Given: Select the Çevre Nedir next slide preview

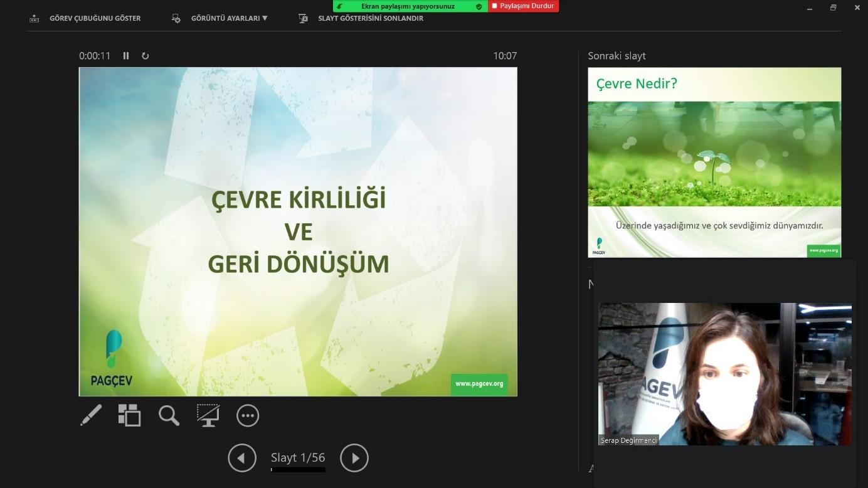Looking at the screenshot, I should click(714, 162).
